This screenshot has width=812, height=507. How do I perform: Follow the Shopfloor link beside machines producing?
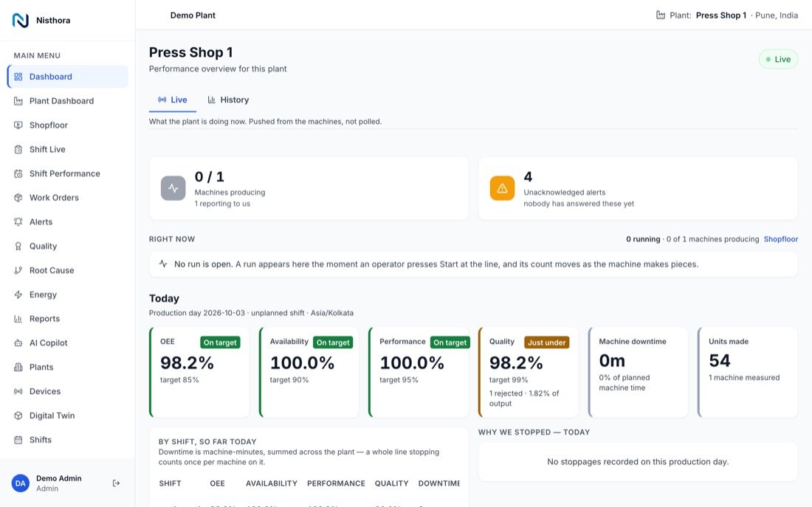coord(781,239)
